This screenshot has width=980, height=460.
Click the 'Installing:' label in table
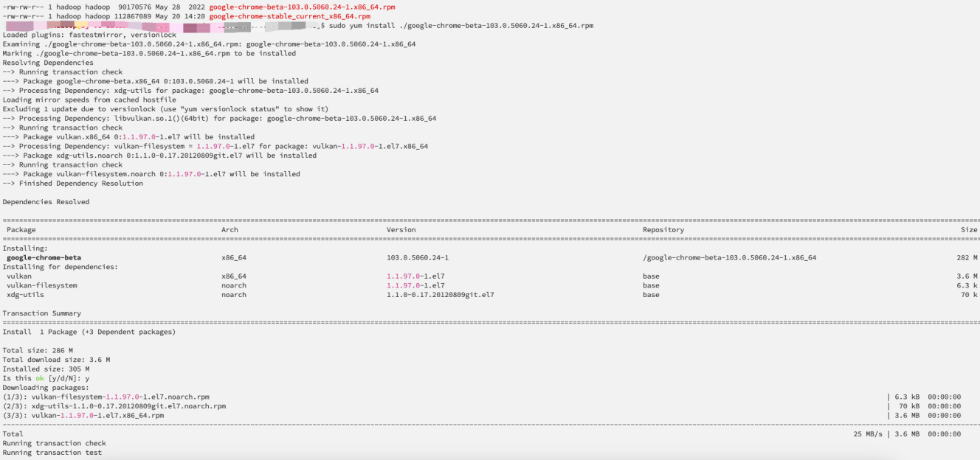pos(24,248)
